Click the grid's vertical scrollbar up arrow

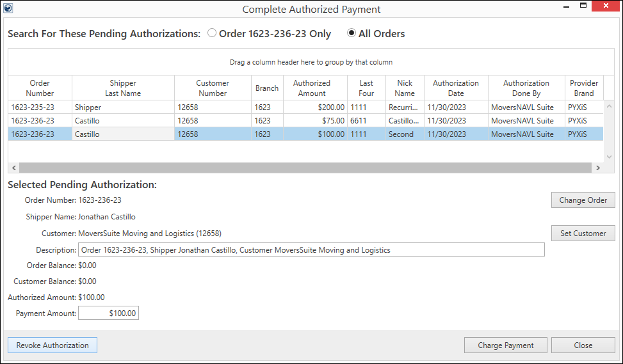[609, 106]
